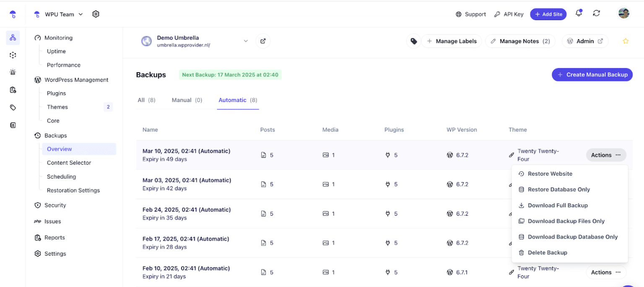
Task: Click the Add Site button
Action: (x=548, y=14)
